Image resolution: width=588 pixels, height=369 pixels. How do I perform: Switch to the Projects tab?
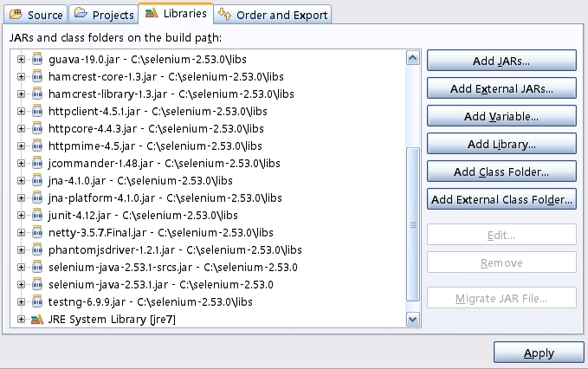(104, 15)
